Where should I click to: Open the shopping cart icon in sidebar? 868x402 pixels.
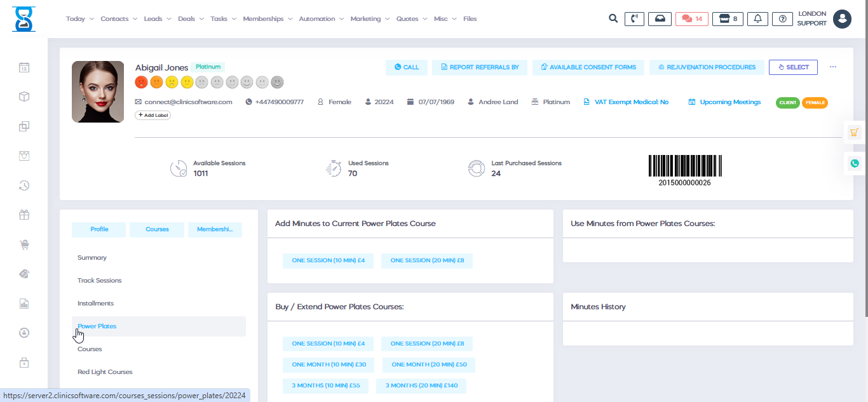[24, 245]
